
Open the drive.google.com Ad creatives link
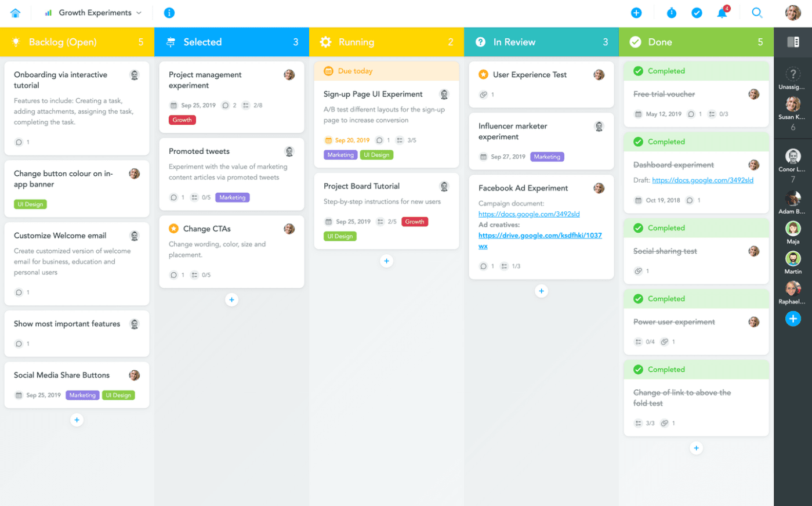point(540,241)
